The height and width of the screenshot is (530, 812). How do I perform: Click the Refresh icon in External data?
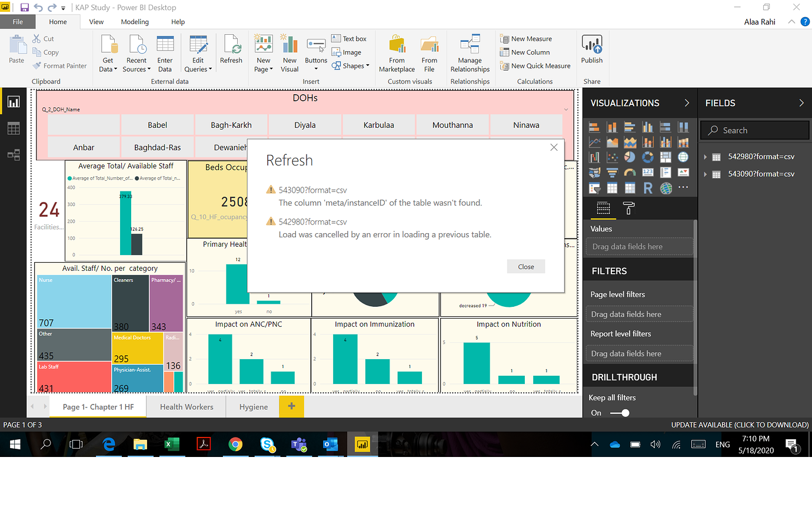pyautogui.click(x=231, y=52)
